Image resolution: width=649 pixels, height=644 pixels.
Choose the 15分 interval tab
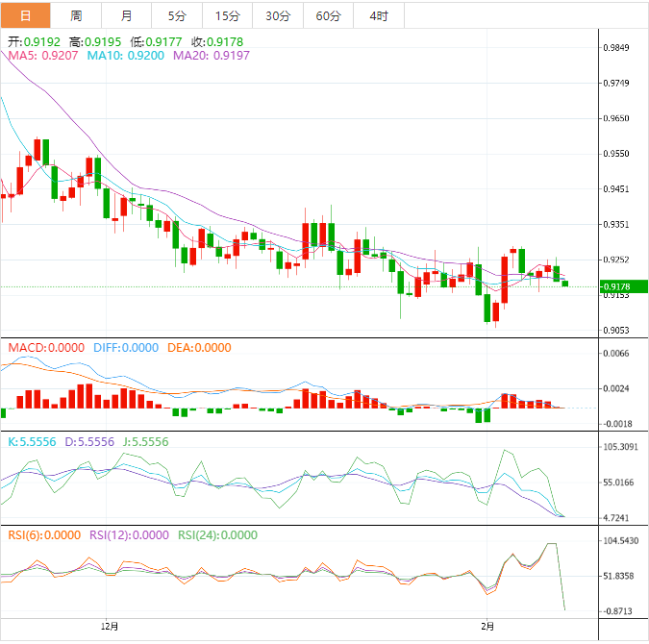[227, 15]
